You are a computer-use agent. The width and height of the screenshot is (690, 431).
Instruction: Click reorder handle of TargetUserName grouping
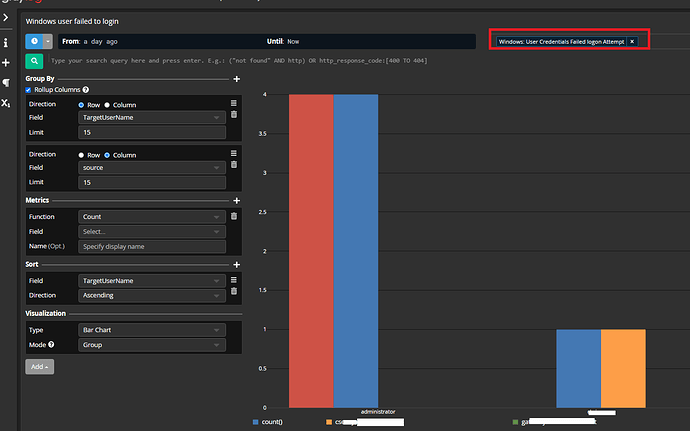click(x=234, y=103)
